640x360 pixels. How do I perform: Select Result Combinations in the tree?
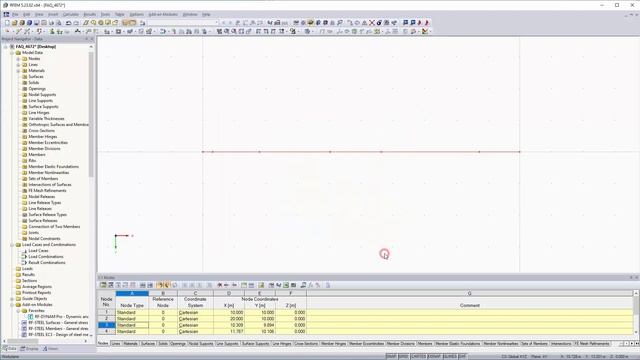pos(47,263)
